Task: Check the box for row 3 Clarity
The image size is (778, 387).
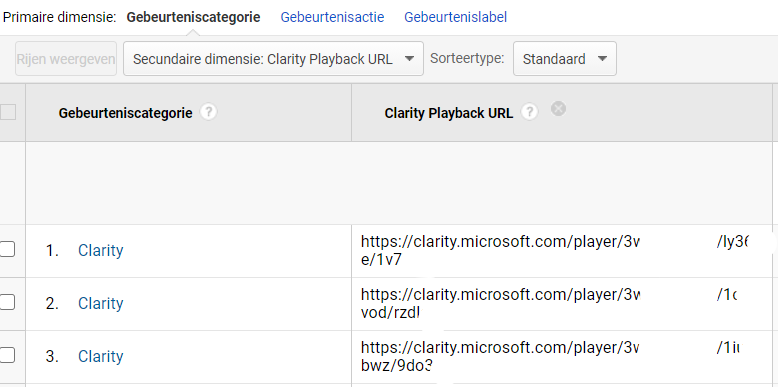Action: click(x=7, y=355)
